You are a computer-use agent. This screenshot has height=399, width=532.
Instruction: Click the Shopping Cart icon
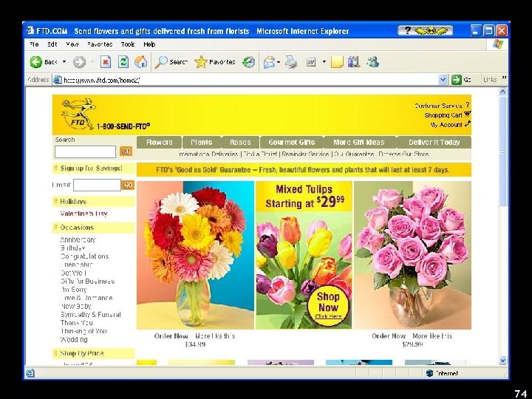[468, 115]
